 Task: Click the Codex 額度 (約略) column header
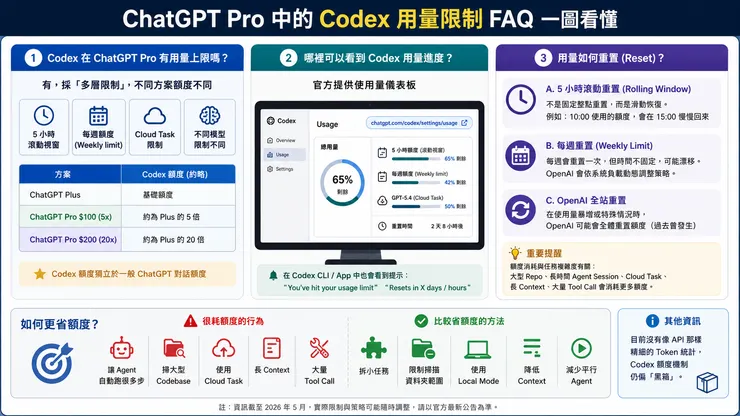pyautogui.click(x=178, y=174)
